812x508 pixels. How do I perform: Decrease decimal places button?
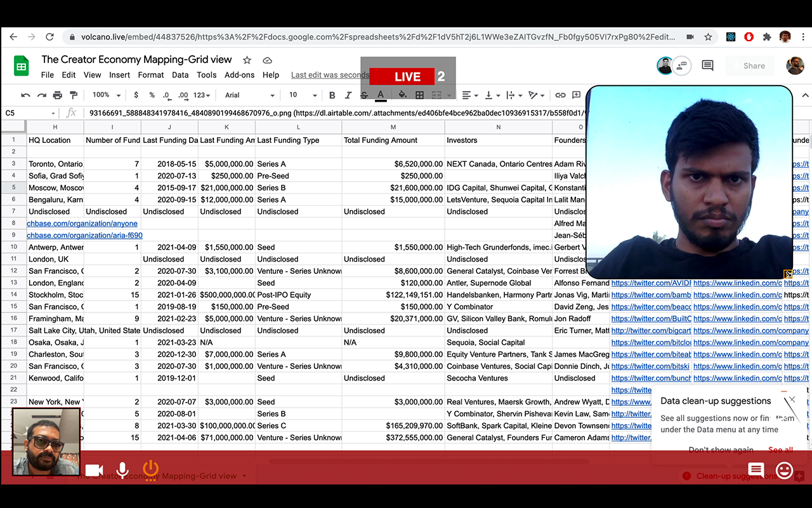166,95
